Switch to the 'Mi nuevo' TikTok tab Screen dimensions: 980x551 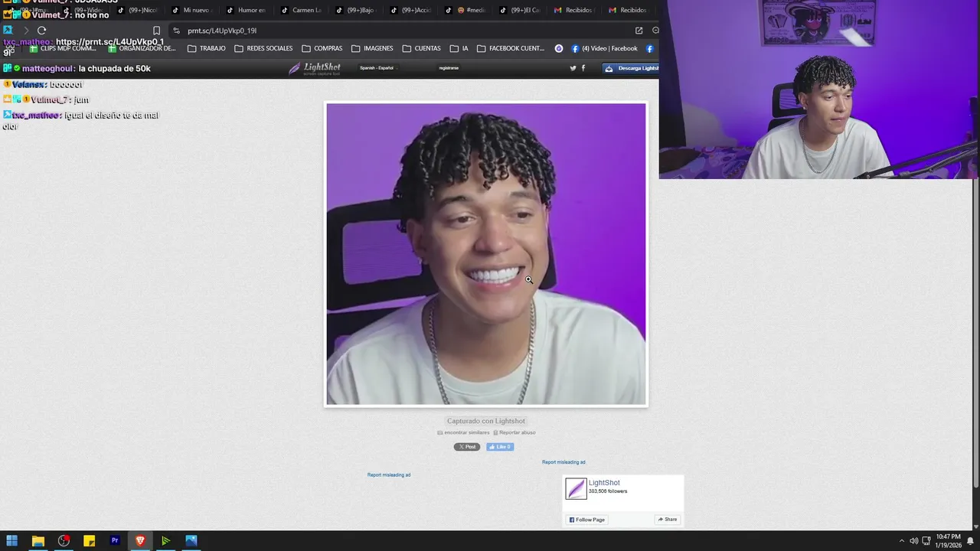pyautogui.click(x=191, y=10)
